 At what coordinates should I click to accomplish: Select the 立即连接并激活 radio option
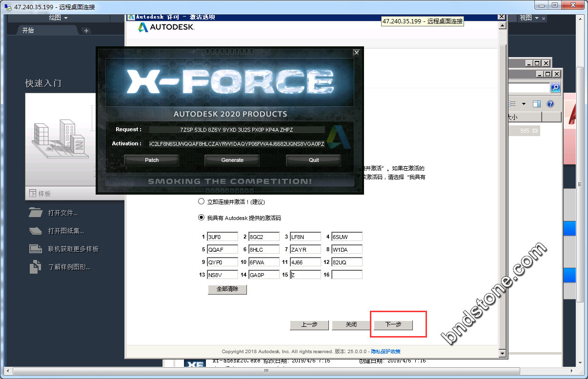tap(201, 201)
